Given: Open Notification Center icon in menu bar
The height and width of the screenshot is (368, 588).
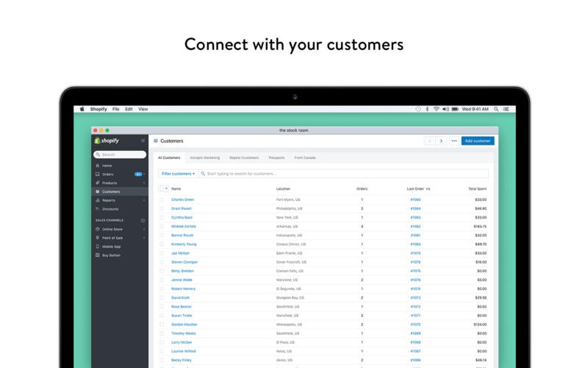Looking at the screenshot, I should click(506, 109).
